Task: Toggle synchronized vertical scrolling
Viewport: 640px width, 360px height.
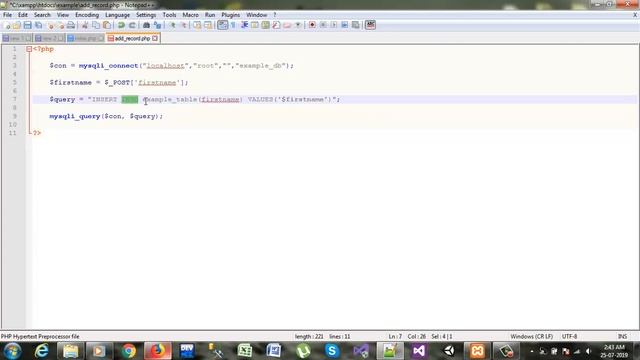Action: click(x=197, y=25)
